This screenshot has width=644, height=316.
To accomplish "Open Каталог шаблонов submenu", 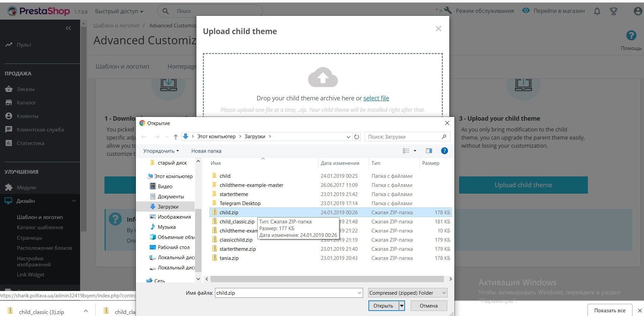I will [40, 227].
